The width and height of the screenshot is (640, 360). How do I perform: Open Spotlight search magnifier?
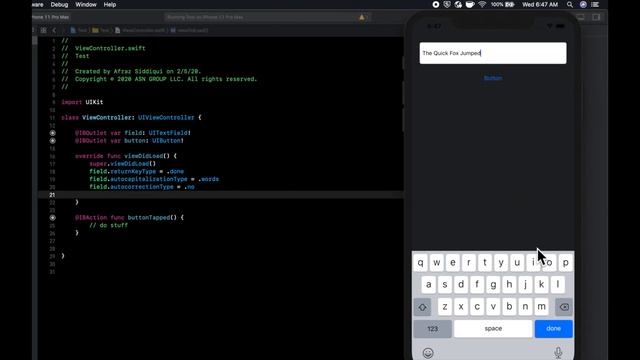[x=569, y=4]
